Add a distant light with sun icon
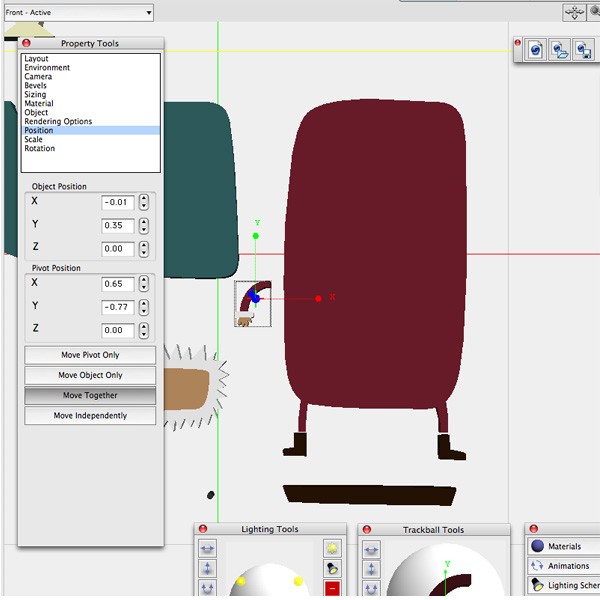Screen dimensions: 600x600 pyautogui.click(x=330, y=548)
